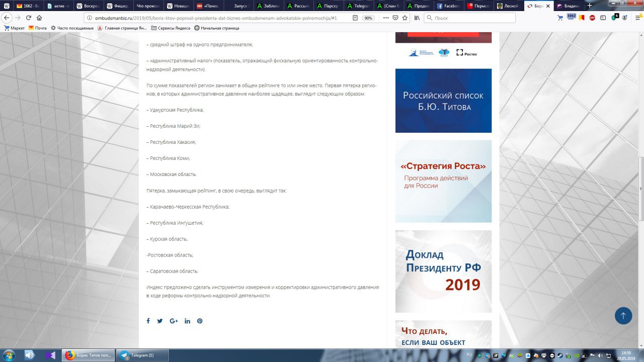Share article via Pinterest icon
644x362 pixels.
[200, 321]
